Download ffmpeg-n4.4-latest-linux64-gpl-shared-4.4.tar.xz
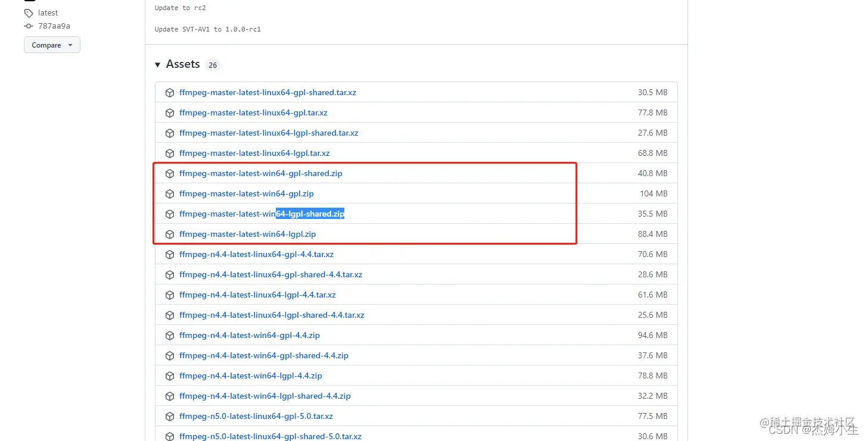This screenshot has height=441, width=868. click(270, 275)
